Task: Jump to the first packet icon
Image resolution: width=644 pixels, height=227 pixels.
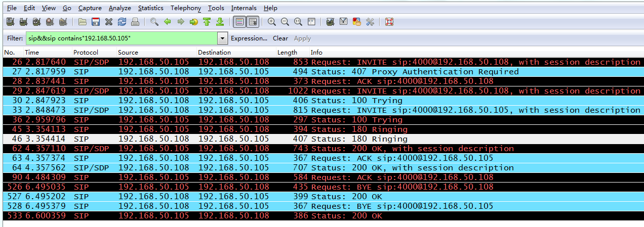Action: 207,22
